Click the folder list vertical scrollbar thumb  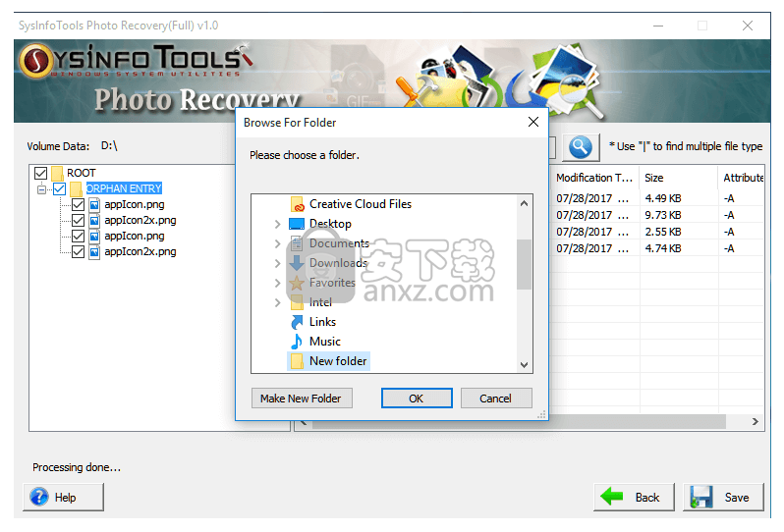coord(524,264)
